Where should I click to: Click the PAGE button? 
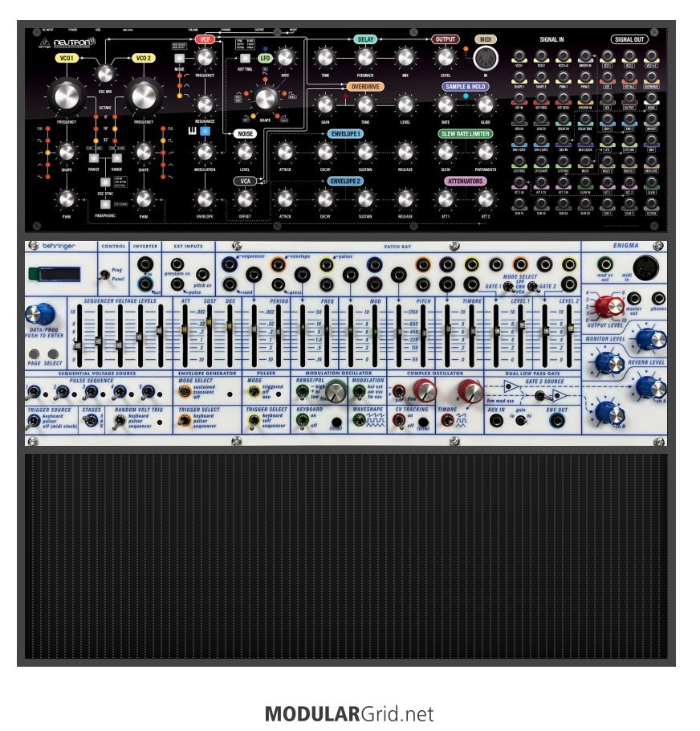pos(34,353)
